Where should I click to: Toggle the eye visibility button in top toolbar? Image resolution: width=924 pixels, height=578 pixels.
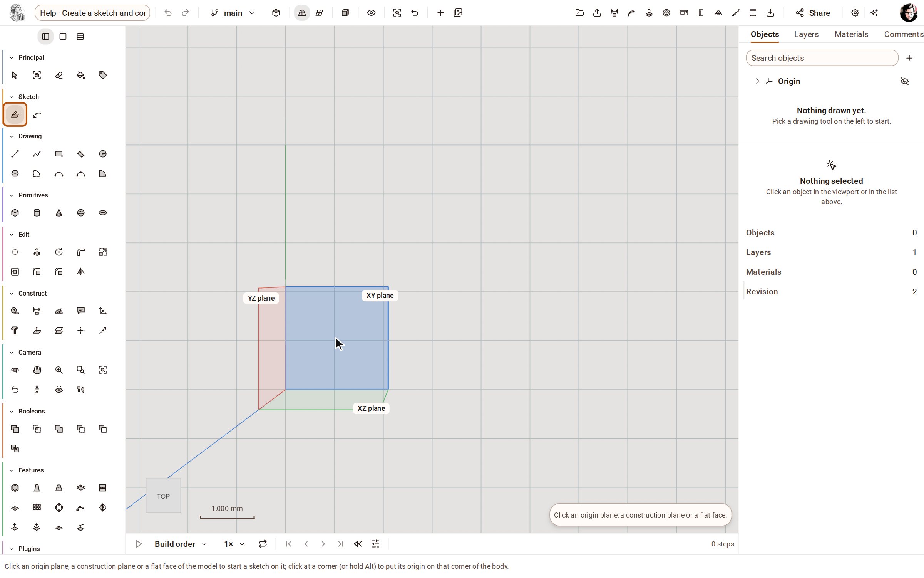371,13
